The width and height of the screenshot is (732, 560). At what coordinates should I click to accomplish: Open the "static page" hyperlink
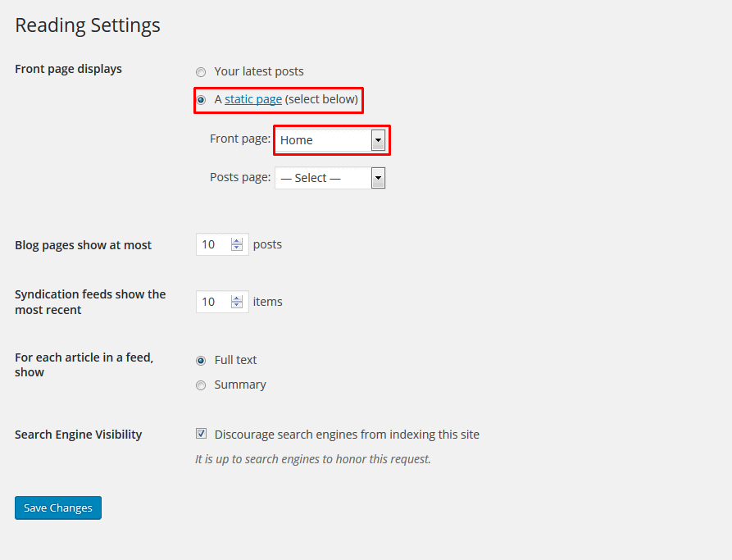[253, 99]
